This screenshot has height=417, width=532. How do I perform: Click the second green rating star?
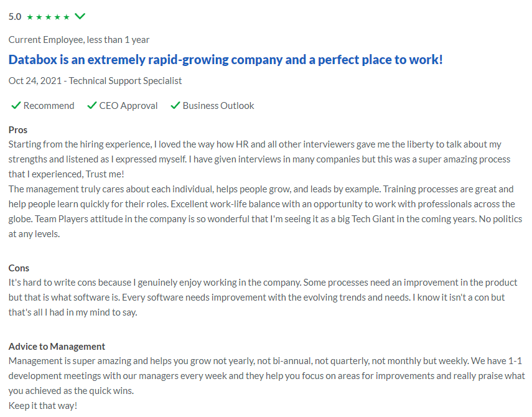39,17
